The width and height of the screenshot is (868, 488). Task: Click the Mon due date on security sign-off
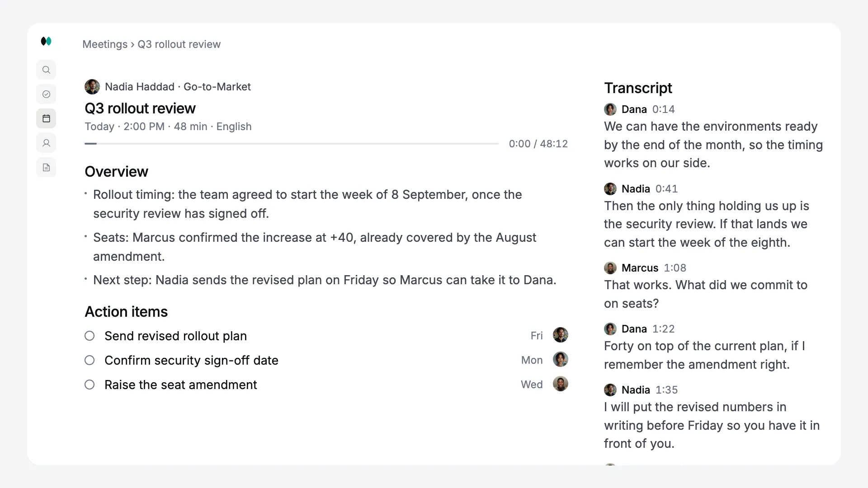(532, 360)
